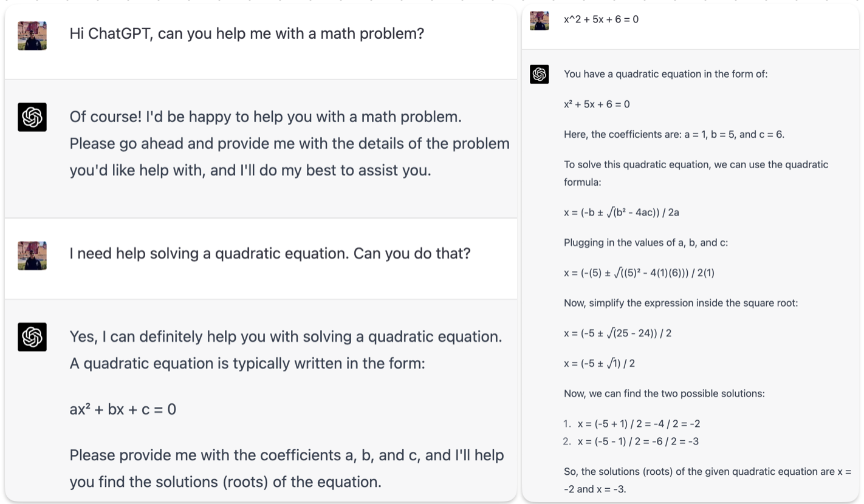Click the step "x = (-5 ± √(25 - 24)) / 2"
The image size is (864, 504).
(x=617, y=333)
